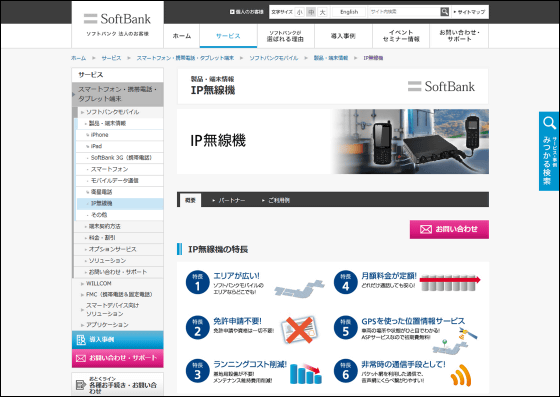560x397 pixels.
Task: Click the building icon on 導入事例 sidebar button
Action: (x=81, y=340)
